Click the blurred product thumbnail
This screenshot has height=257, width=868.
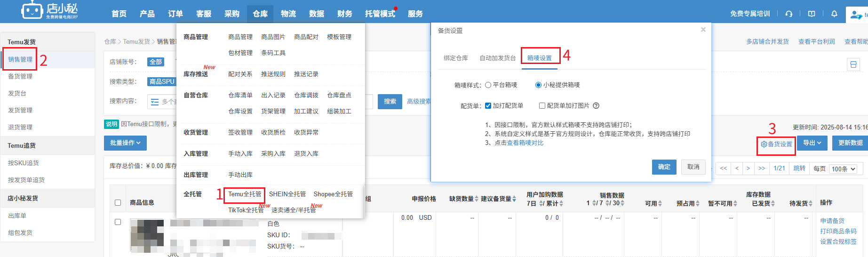pyautogui.click(x=147, y=235)
